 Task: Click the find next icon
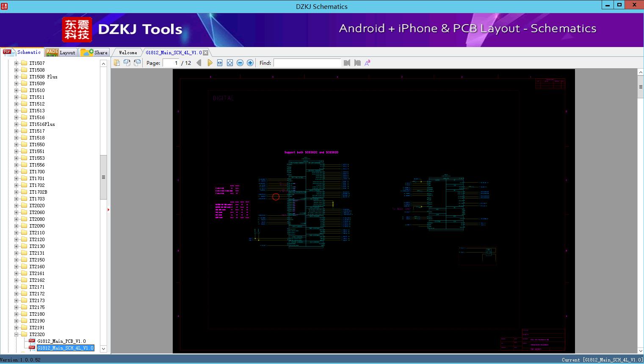(357, 63)
